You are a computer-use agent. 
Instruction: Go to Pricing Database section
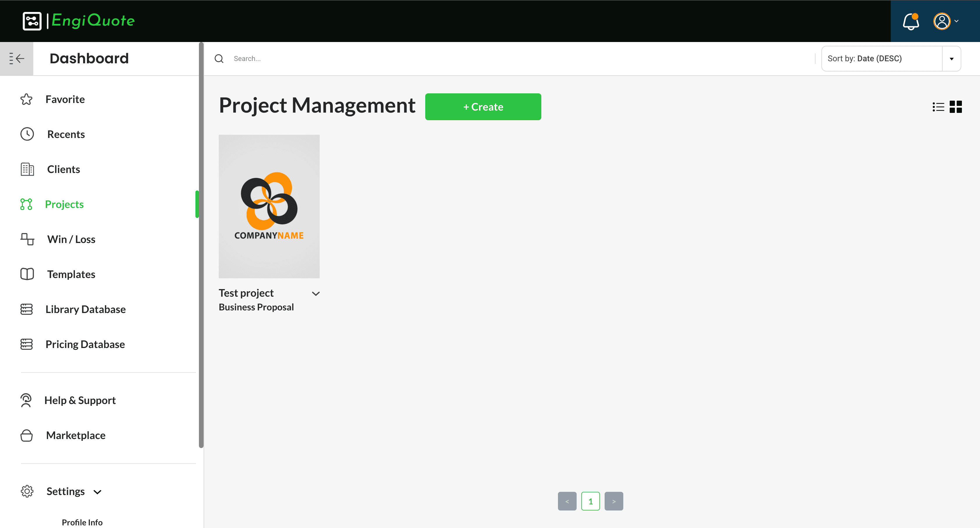coord(85,344)
